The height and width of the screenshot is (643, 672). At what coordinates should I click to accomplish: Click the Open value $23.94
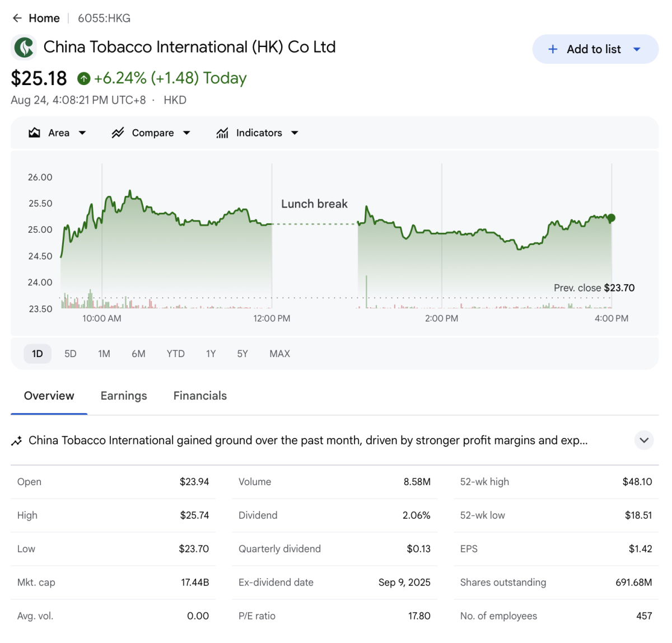pyautogui.click(x=194, y=482)
